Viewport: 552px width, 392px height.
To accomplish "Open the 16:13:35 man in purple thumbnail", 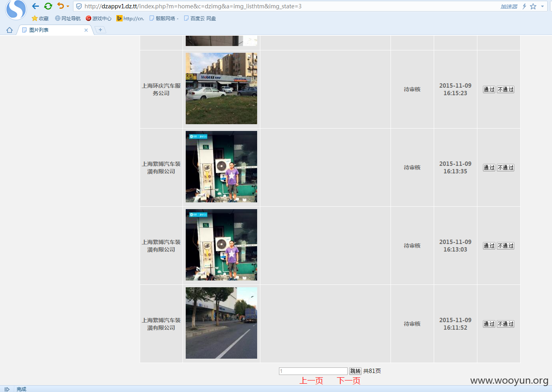I will 221,167.
